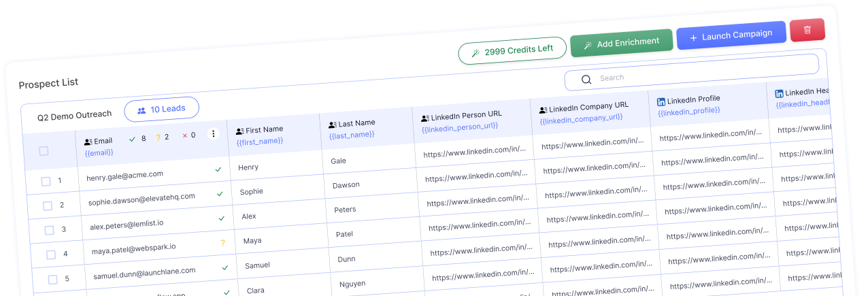Click verified check beside samuel.dunn@launchlane.com
Viewport: 868px width, 296px height.
[x=224, y=267]
